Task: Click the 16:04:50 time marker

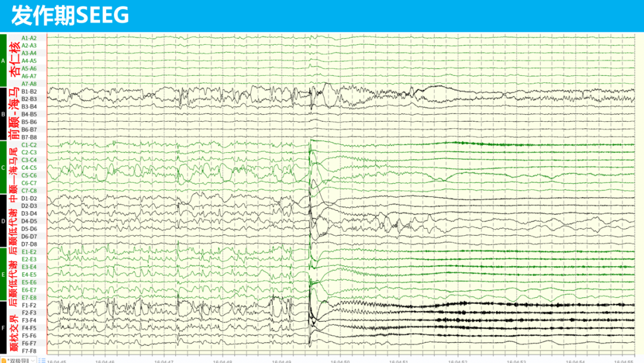Action: click(340, 361)
